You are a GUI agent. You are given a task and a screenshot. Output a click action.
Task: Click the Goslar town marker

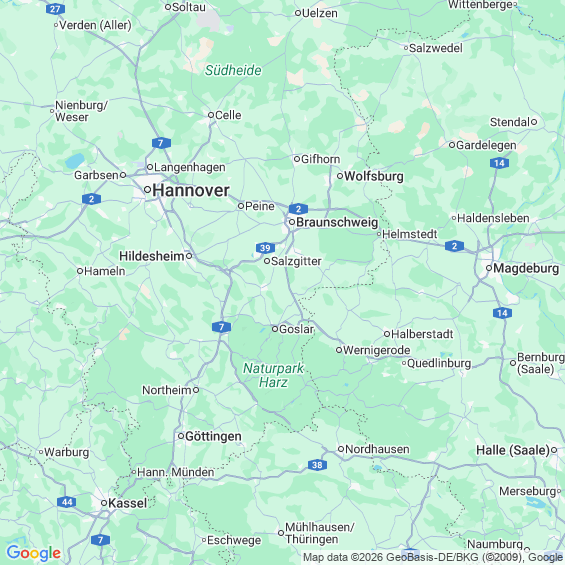pyautogui.click(x=275, y=329)
